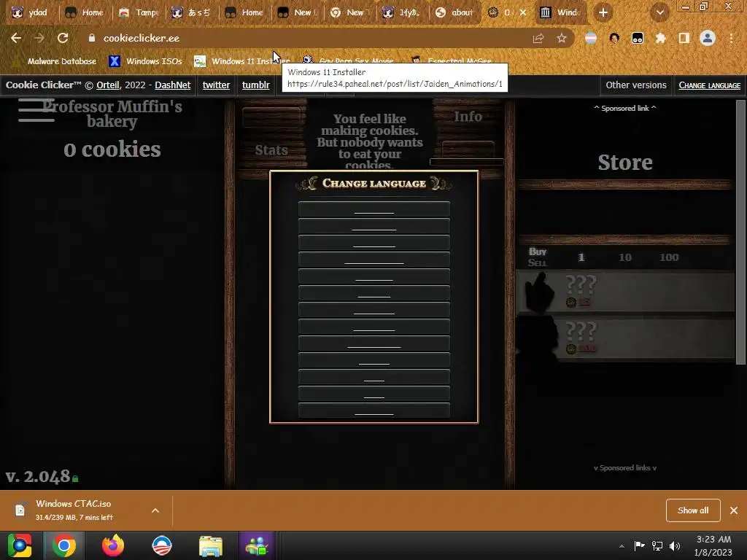Switch to the 'Tampe' tab
The image size is (747, 560).
pos(139,13)
